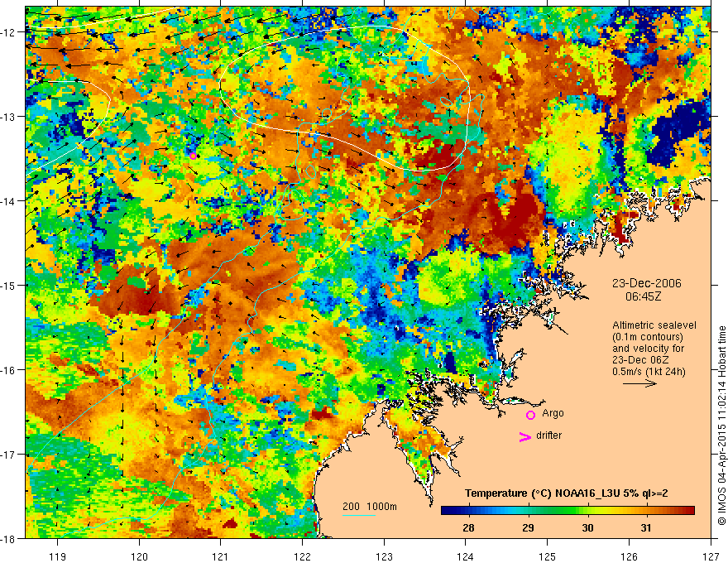Click the latitude axis label -12
728x563 pixels.
pyautogui.click(x=9, y=32)
